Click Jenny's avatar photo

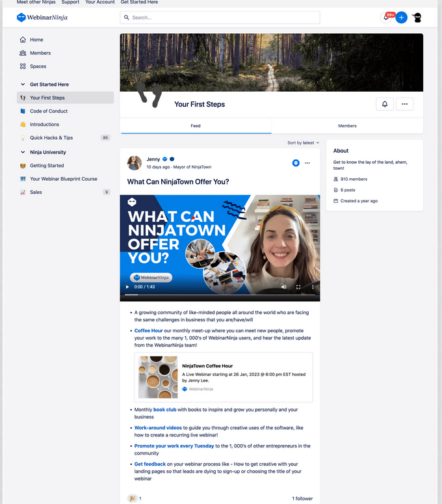pyautogui.click(x=135, y=163)
